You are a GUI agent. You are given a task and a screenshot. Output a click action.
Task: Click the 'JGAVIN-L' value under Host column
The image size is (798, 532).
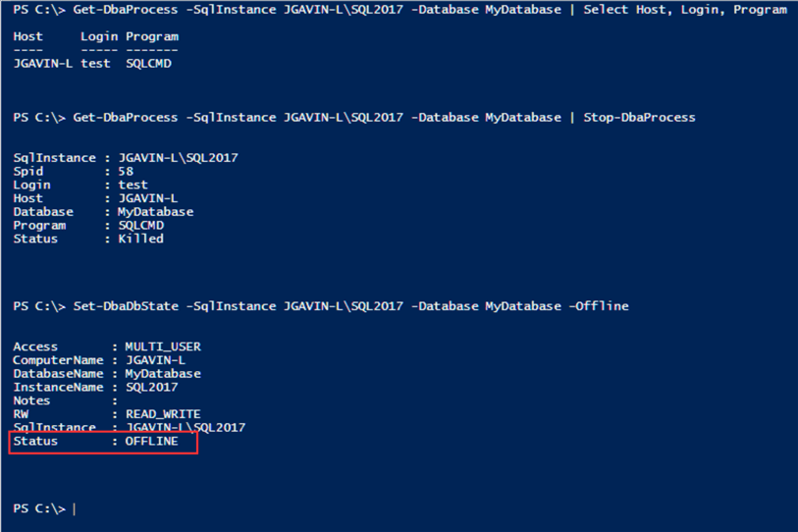(43, 64)
